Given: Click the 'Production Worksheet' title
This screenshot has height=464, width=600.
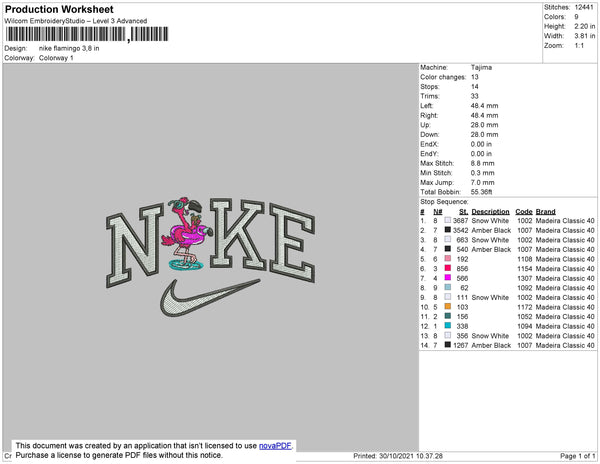Looking at the screenshot, I should (x=59, y=9).
